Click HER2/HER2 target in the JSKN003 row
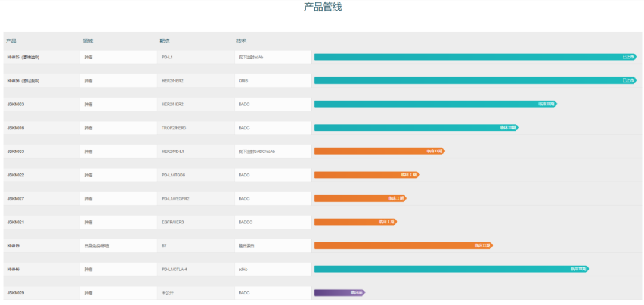Viewport: 644px width, 305px height. point(196,104)
